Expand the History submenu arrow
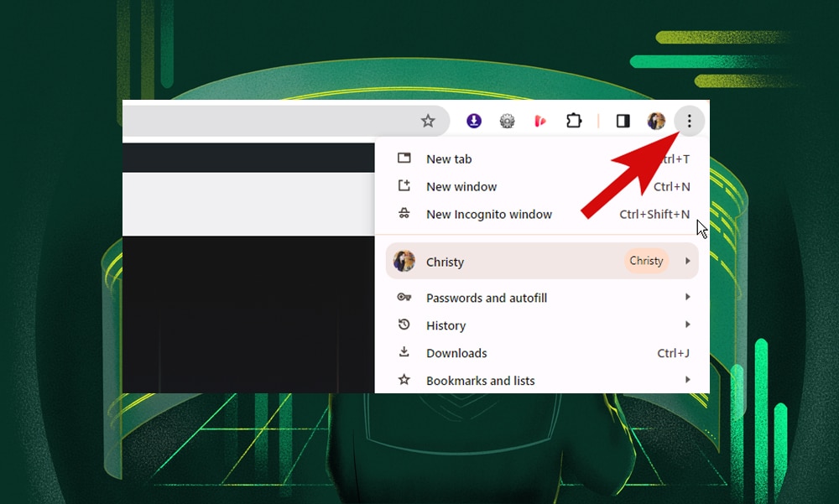The width and height of the screenshot is (839, 504). 687,325
